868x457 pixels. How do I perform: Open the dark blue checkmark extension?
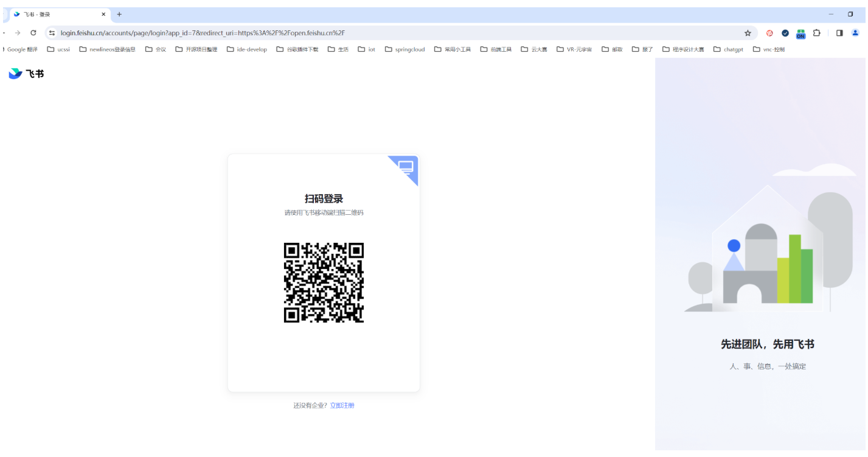785,33
